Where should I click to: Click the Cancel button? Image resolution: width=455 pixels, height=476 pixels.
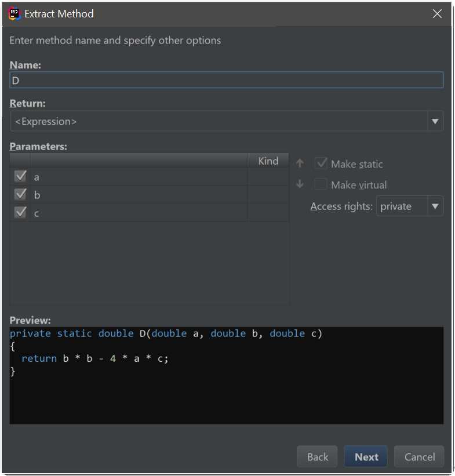click(419, 456)
